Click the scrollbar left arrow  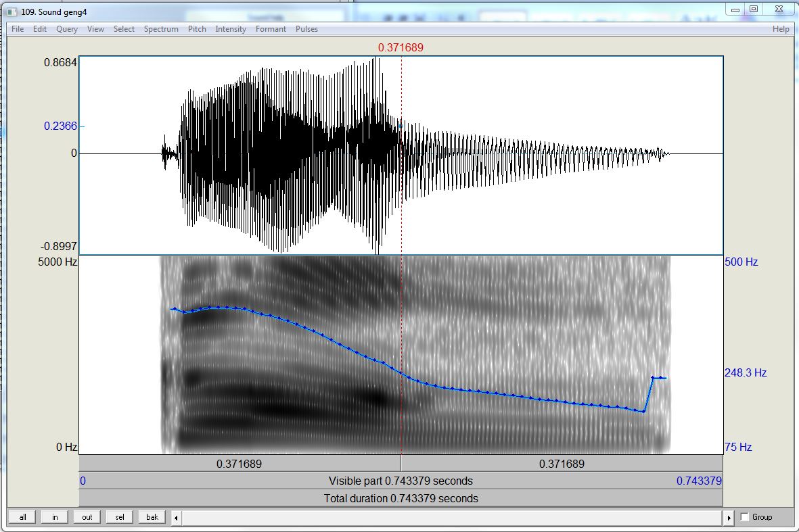coord(177,518)
